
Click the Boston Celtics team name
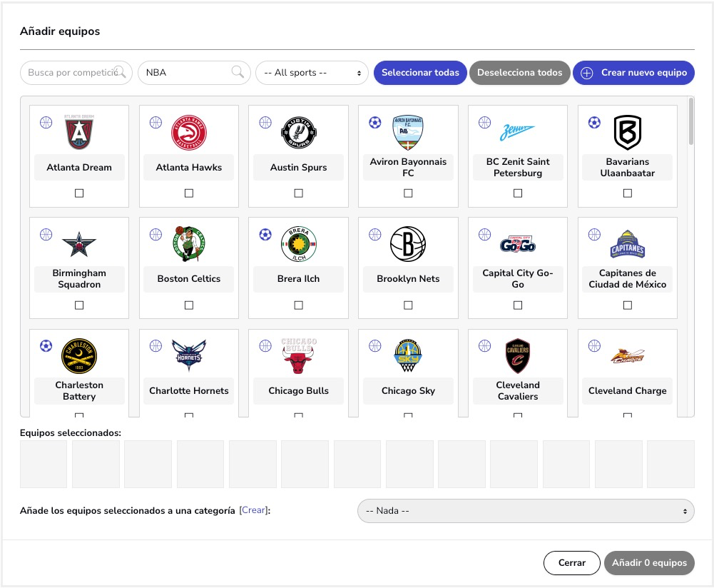pos(189,279)
